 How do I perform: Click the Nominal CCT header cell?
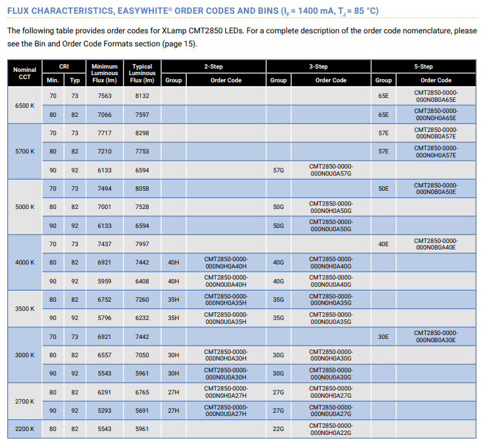pos(25,73)
